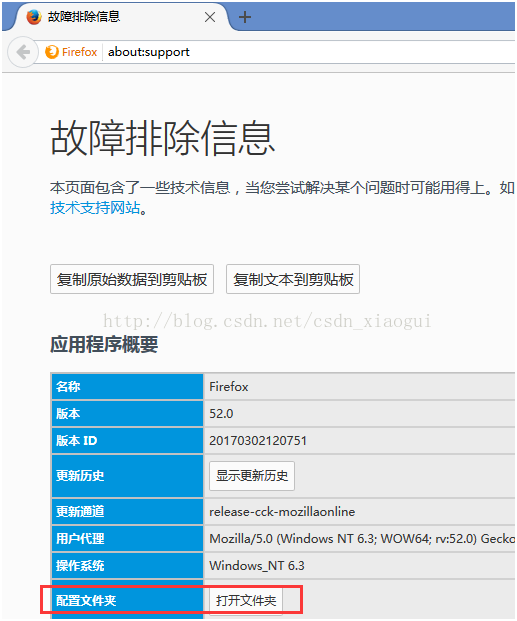Click the release-cck-mozillaonline value

coord(282,512)
